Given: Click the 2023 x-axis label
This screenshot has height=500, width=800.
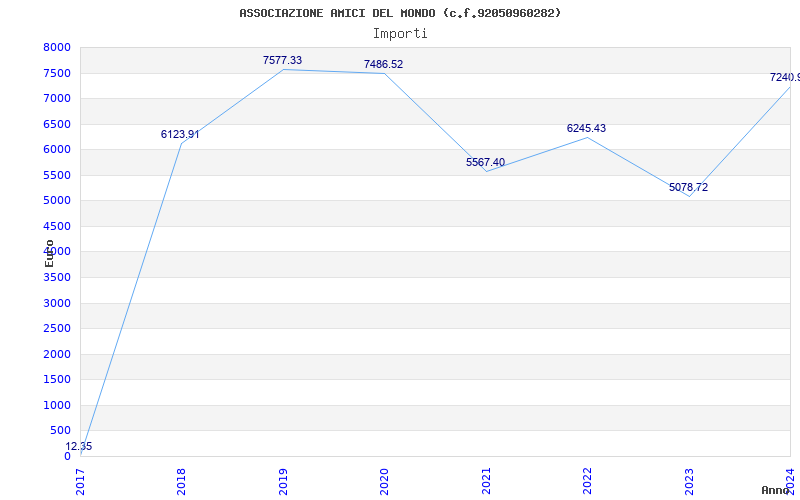Looking at the screenshot, I should tap(689, 481).
